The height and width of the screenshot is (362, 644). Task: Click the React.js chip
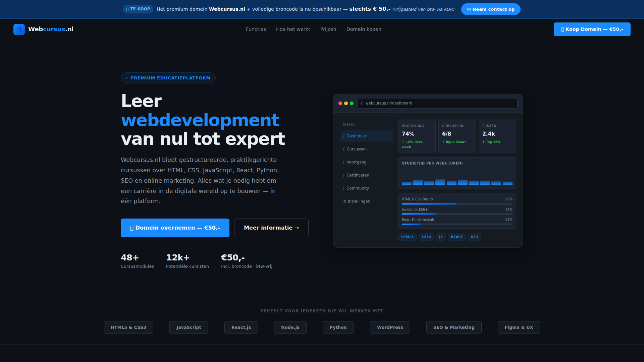click(241, 327)
